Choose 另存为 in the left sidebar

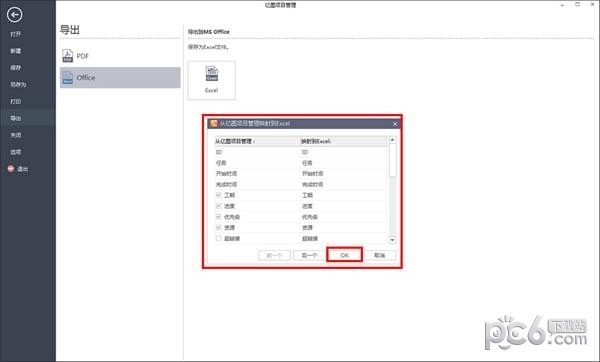click(18, 85)
